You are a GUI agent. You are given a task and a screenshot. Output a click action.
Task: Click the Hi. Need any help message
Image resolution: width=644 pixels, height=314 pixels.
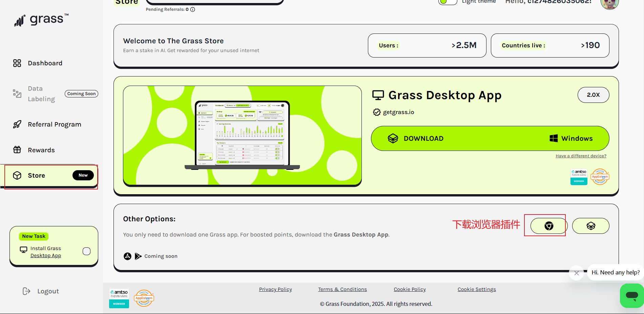616,272
